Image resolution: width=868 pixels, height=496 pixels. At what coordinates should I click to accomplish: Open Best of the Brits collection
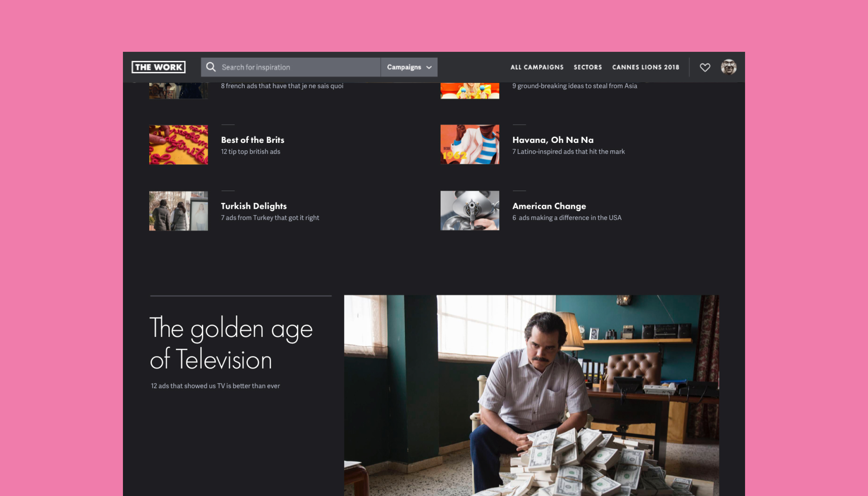click(x=253, y=140)
